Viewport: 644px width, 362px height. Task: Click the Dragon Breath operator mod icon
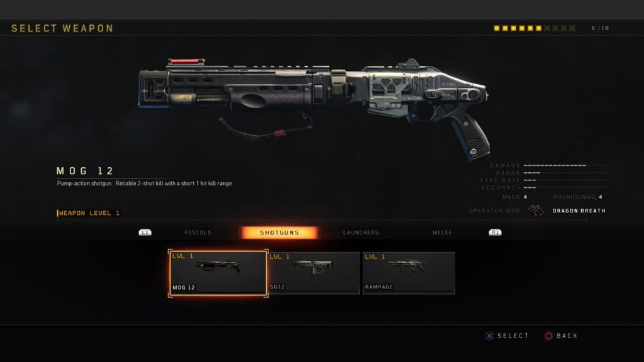click(x=536, y=211)
